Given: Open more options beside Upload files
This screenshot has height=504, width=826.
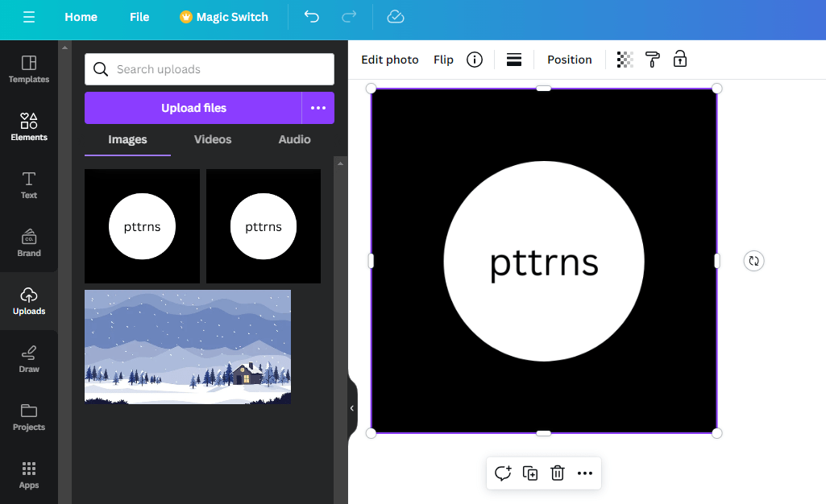Looking at the screenshot, I should [x=318, y=107].
